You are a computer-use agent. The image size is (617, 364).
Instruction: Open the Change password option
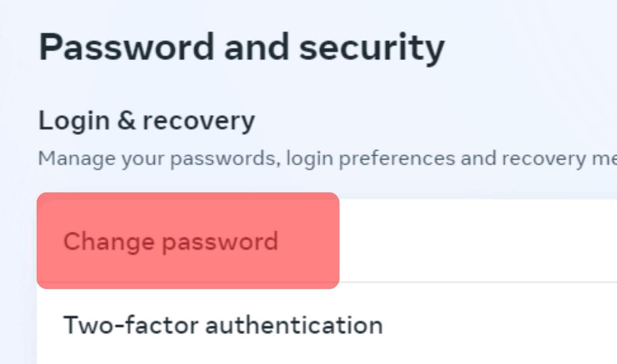point(171,241)
